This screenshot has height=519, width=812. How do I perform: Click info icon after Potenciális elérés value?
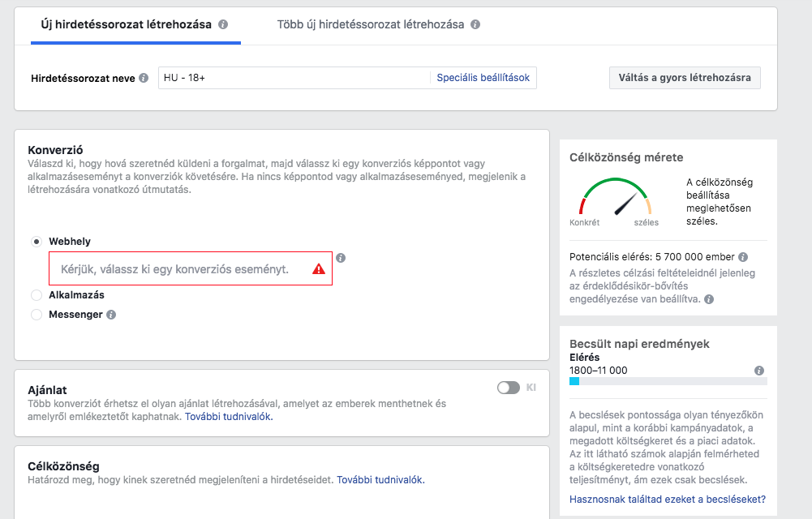coord(742,257)
